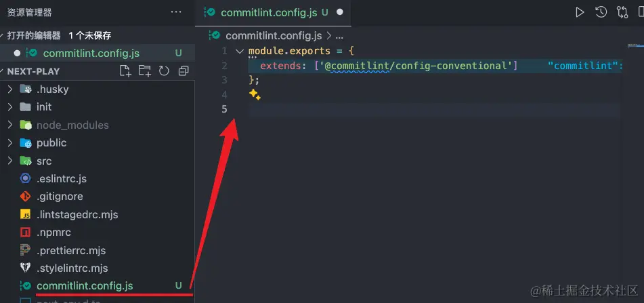Click the .eslintrc.js file icon
Screen dimensions: 644x303
(26, 178)
